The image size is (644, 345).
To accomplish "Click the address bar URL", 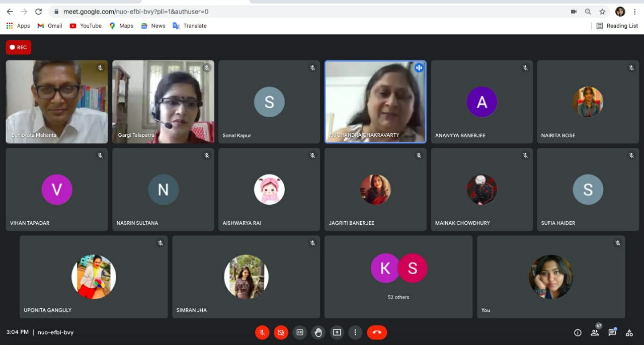I will (136, 12).
